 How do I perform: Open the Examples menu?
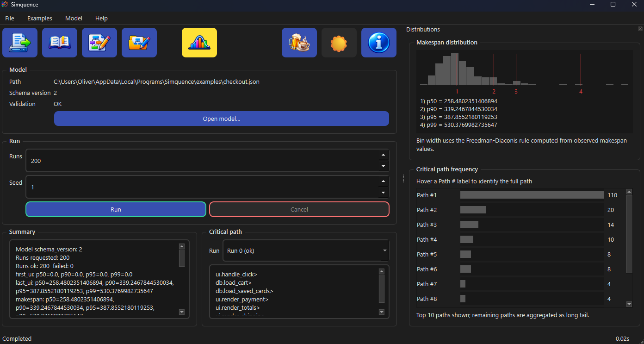40,19
